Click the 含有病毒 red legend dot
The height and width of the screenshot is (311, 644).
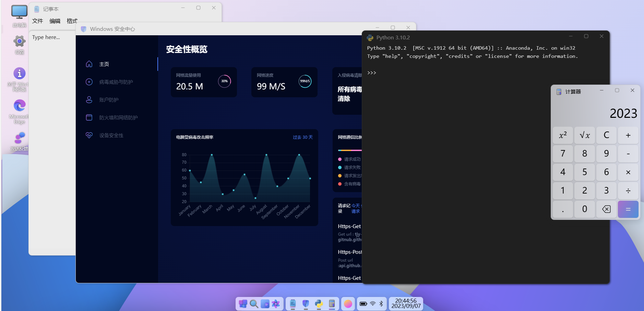click(340, 184)
